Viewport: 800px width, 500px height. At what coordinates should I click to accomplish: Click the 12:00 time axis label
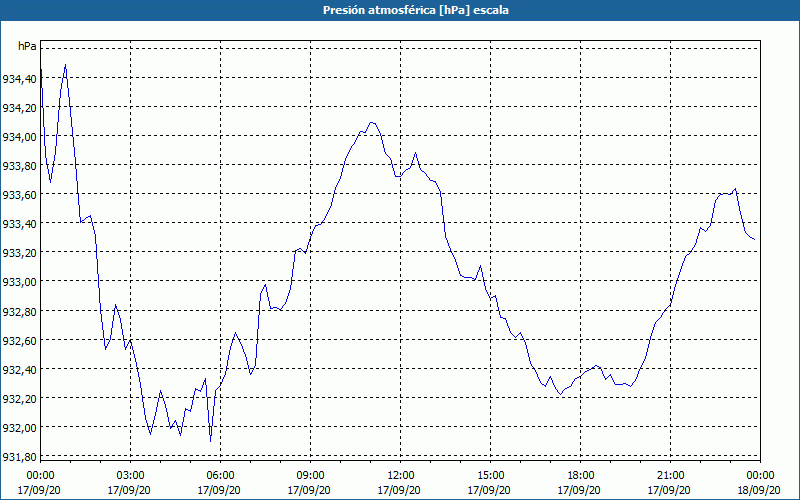pyautogui.click(x=401, y=476)
